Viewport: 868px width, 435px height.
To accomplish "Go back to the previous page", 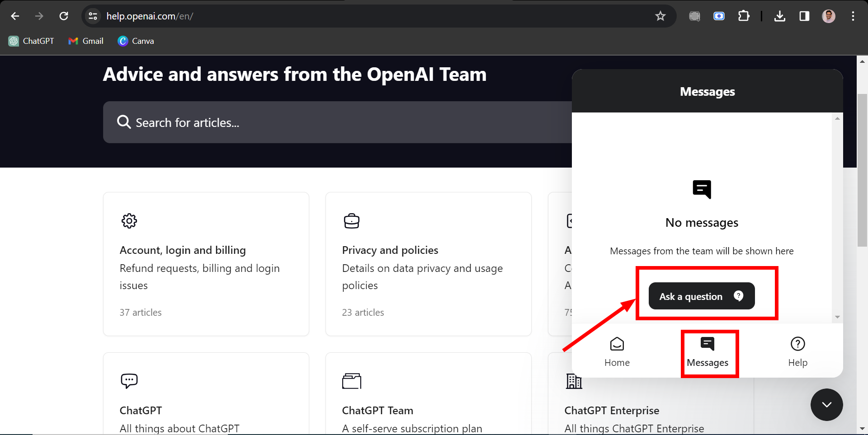I will tap(15, 16).
